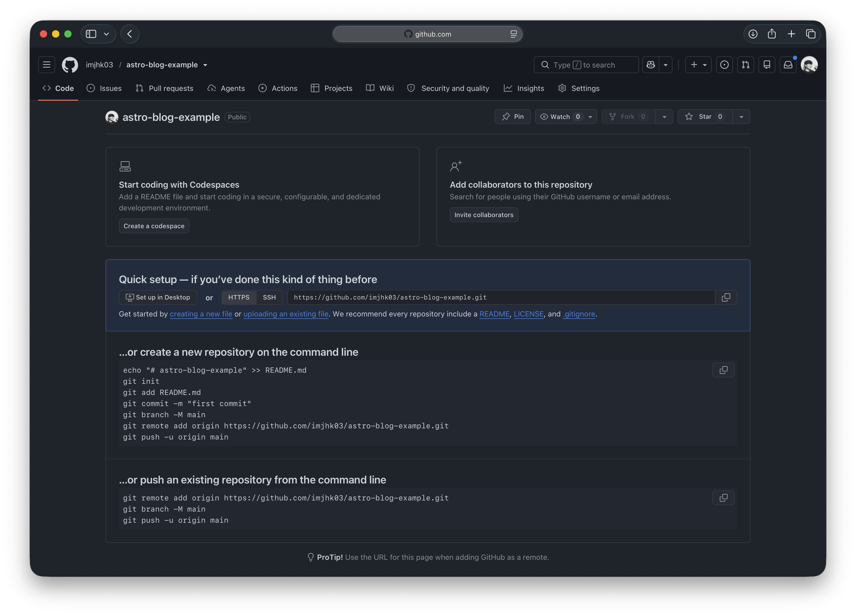Image resolution: width=856 pixels, height=616 pixels.
Task: Follow the uploading an existing file link
Action: coord(286,314)
